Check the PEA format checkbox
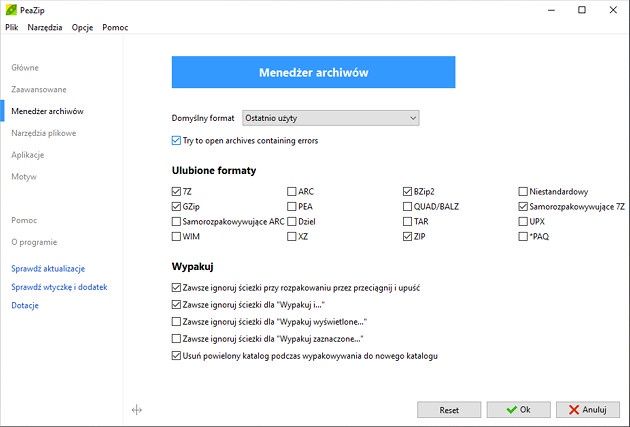Screen dimensions: 630x427 click(292, 206)
